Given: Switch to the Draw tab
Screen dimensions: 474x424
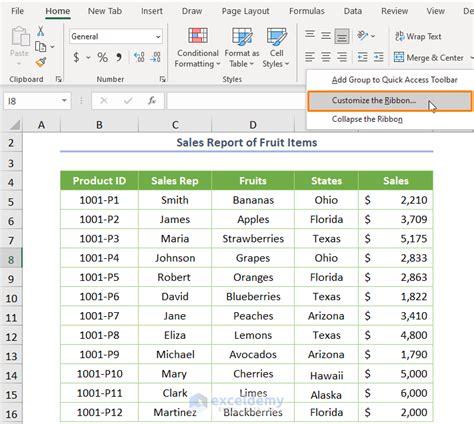Looking at the screenshot, I should pyautogui.click(x=192, y=11).
